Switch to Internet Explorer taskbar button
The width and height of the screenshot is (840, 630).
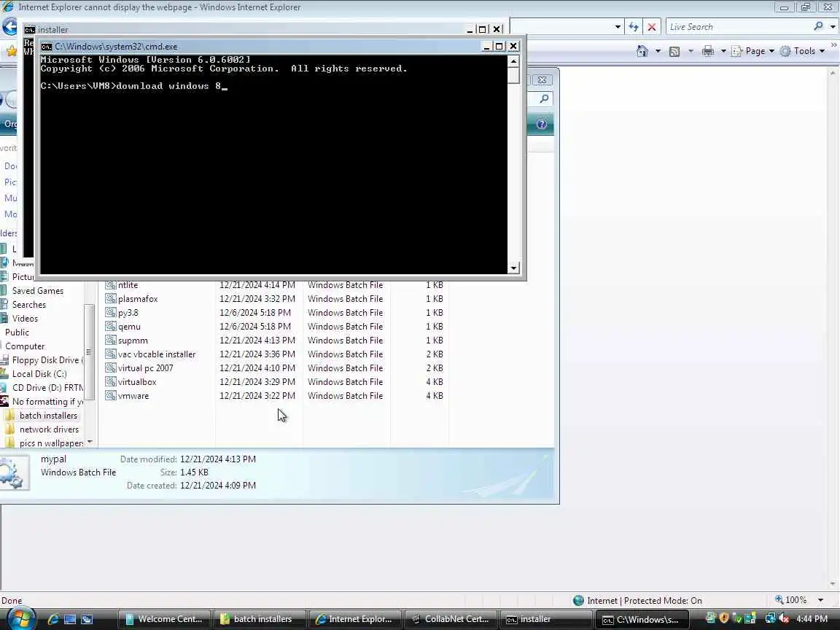tap(354, 619)
